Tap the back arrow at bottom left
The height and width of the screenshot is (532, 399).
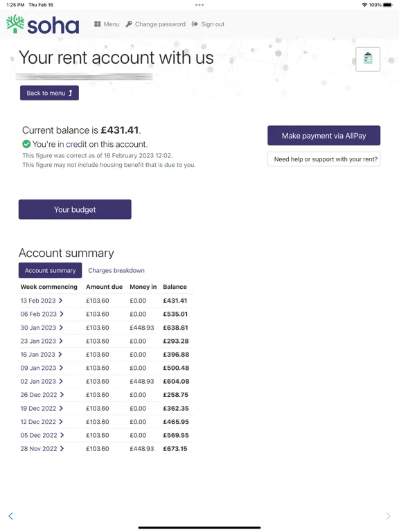[11, 516]
